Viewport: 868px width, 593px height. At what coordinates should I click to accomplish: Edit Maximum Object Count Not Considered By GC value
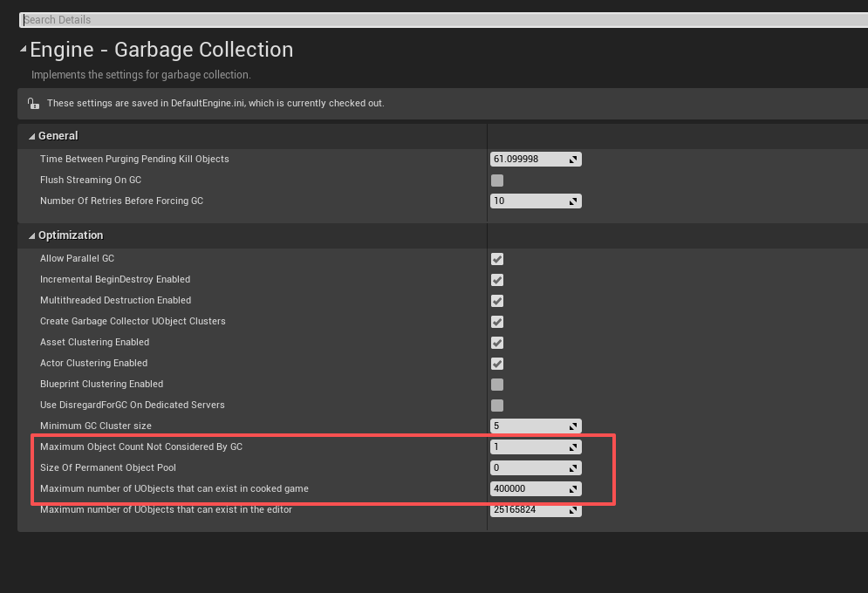(536, 447)
